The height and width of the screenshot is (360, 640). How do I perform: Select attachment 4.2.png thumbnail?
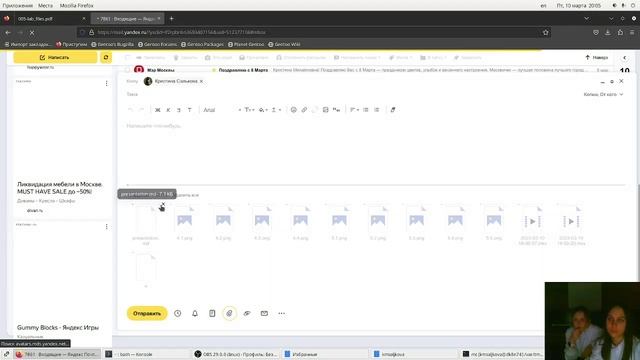(223, 223)
